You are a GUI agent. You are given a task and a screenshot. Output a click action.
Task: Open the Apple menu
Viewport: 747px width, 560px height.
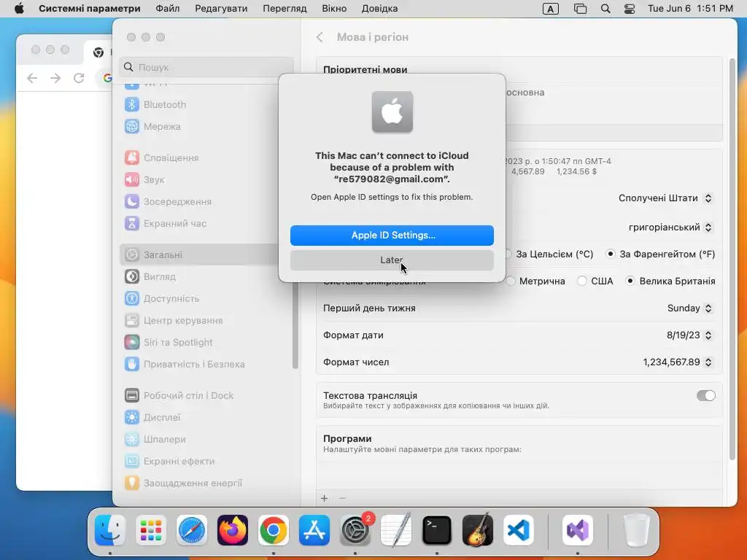(19, 9)
